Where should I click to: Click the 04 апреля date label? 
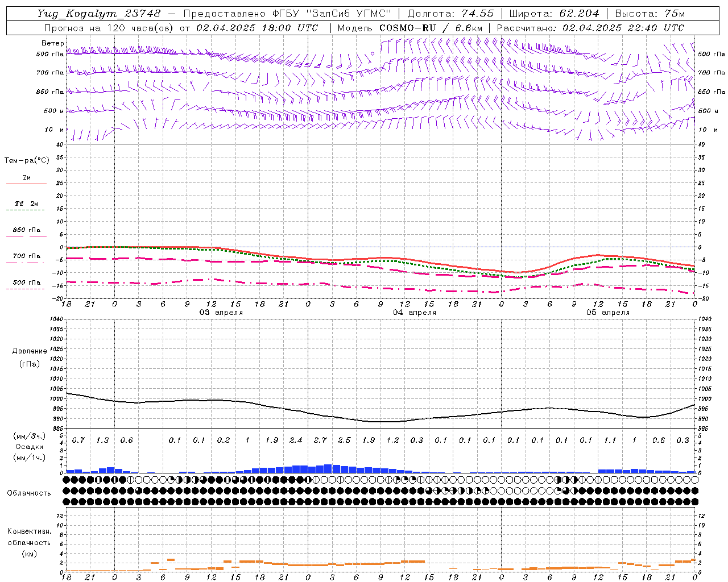[415, 313]
